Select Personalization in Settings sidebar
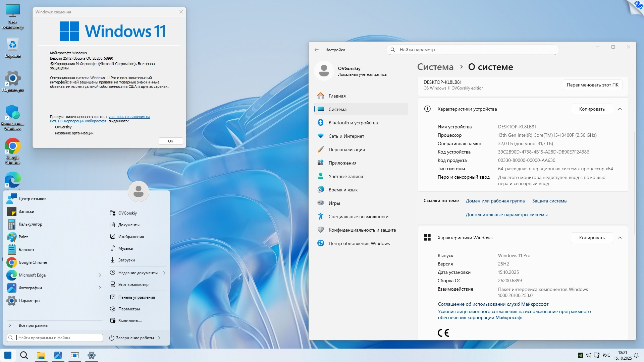This screenshot has height=362, width=644. pos(346,149)
